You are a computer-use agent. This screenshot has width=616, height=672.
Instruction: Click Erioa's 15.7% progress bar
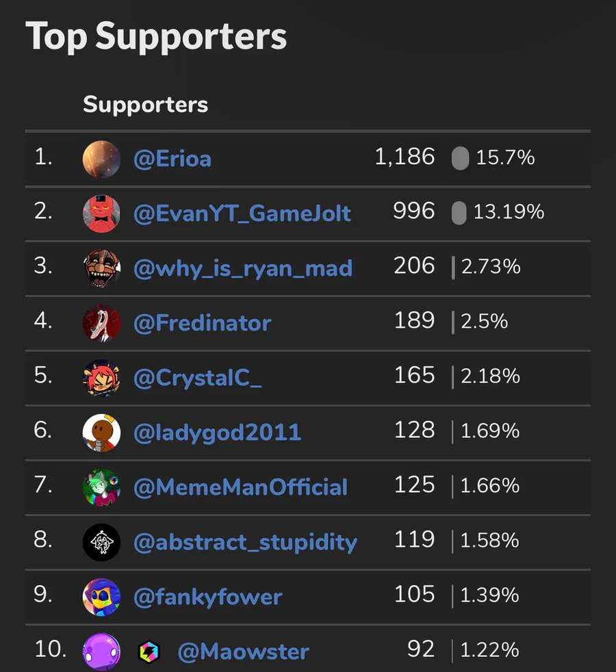tap(460, 159)
